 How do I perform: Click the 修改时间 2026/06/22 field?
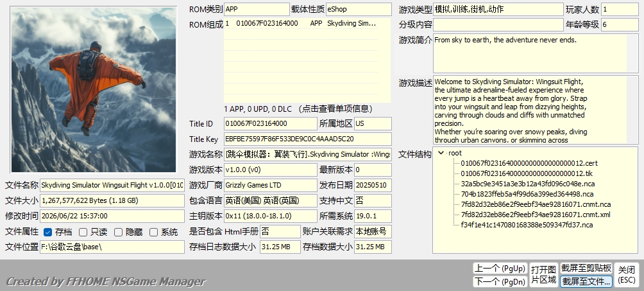[112, 216]
